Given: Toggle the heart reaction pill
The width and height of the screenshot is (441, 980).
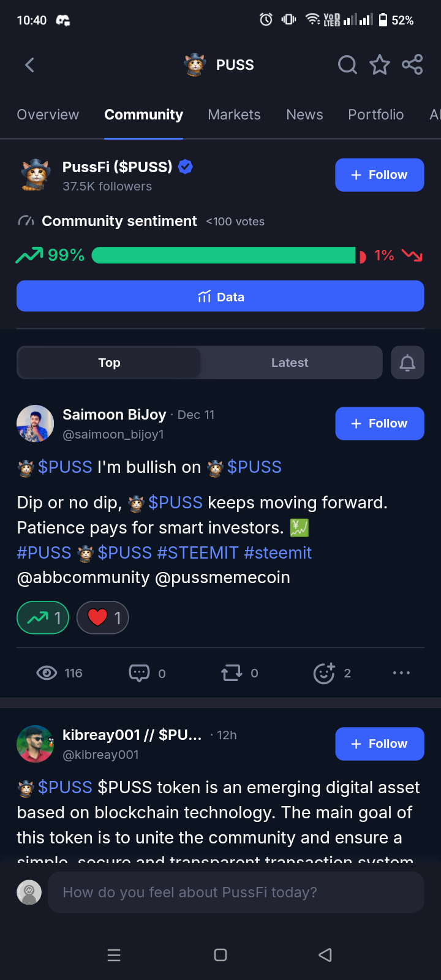Looking at the screenshot, I should coord(102,618).
